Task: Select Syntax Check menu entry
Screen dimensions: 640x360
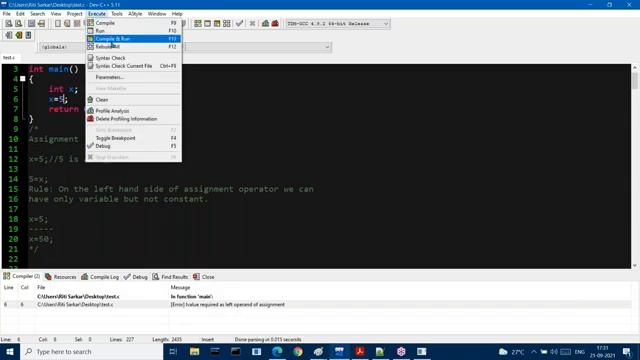Action: pos(133,58)
